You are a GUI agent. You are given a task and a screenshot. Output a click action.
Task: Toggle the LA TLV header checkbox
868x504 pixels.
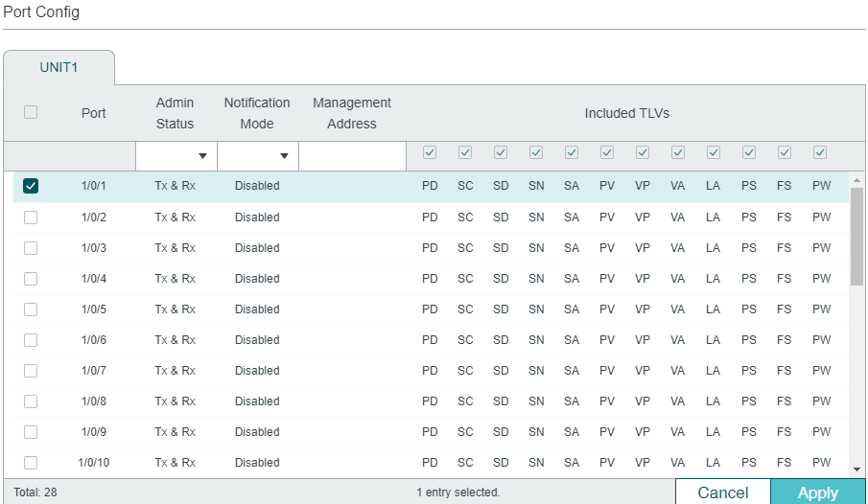713,152
